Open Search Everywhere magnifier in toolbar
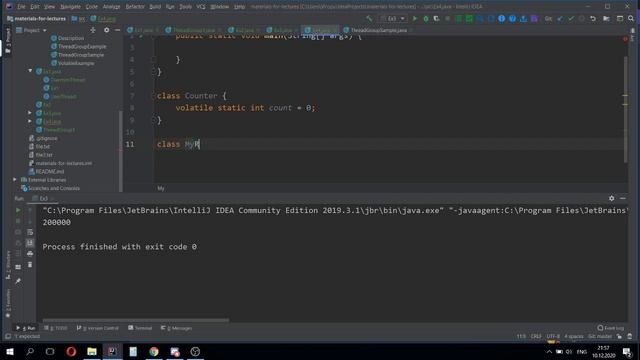This screenshot has width=640, height=360. (x=631, y=18)
